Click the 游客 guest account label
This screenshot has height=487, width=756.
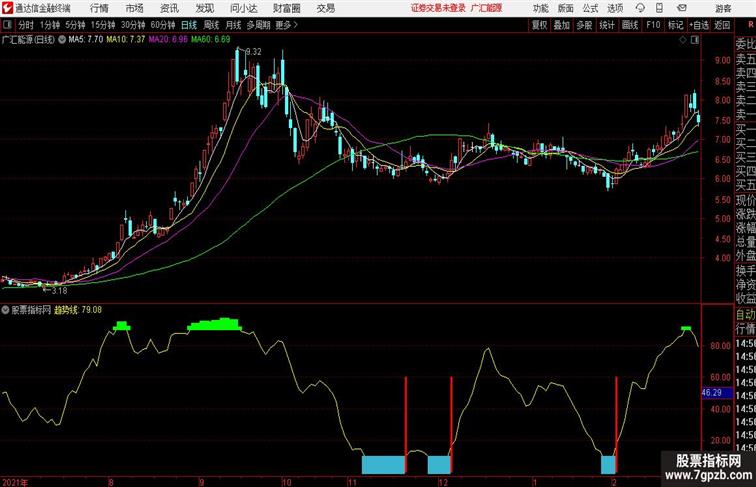723,8
